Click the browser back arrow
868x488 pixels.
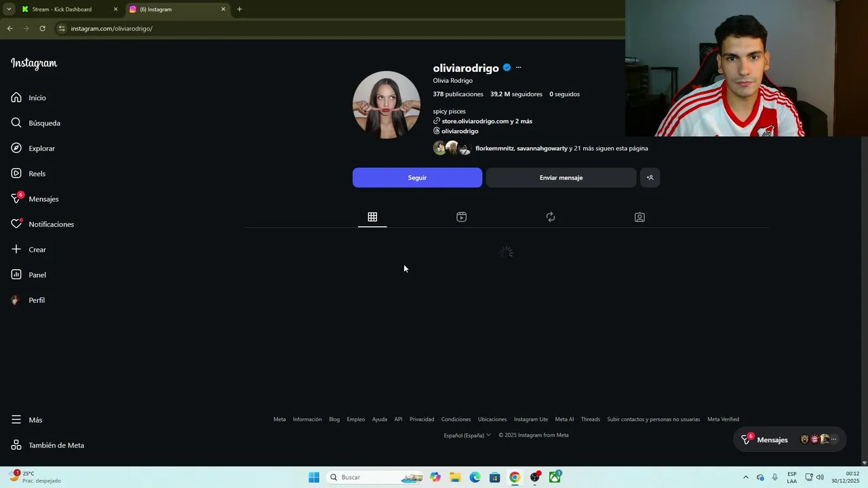tap(9, 28)
